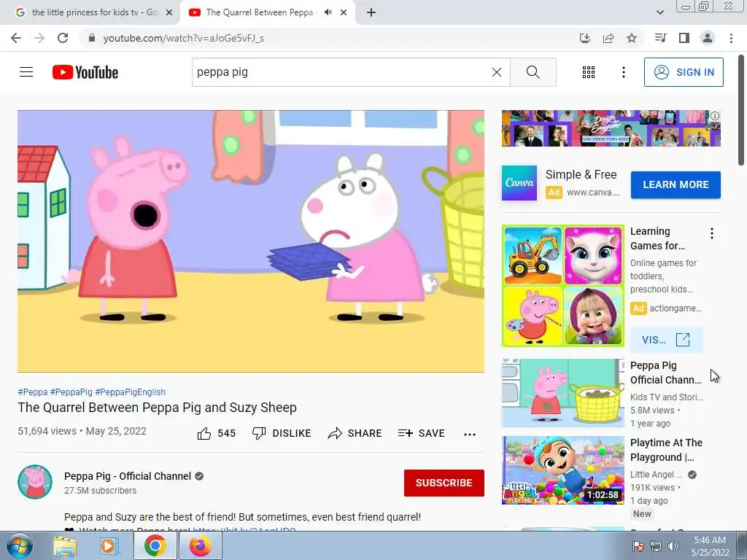Open Firefox from the taskbar

coord(200,546)
